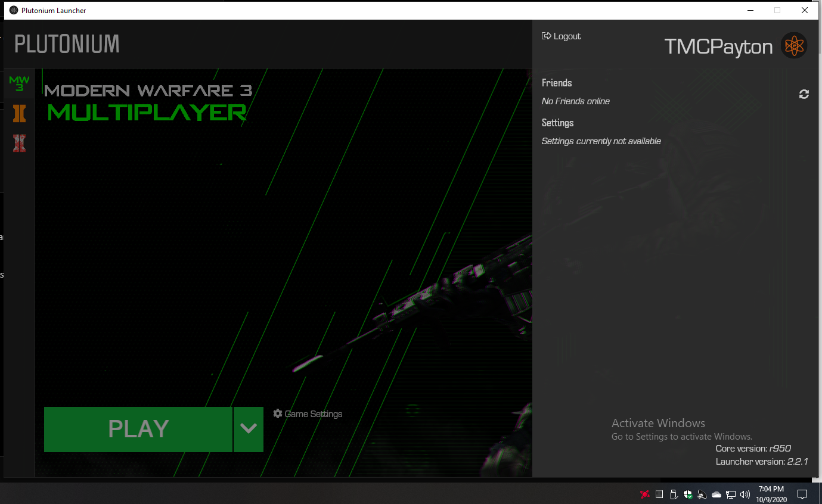Click the Core version r950 text
Image resolution: width=822 pixels, height=504 pixels.
[x=753, y=449]
